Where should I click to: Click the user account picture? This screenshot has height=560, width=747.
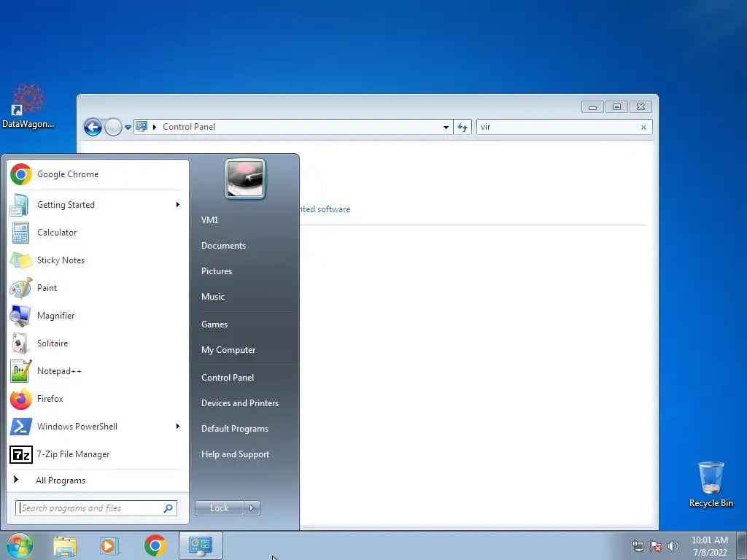(x=245, y=179)
